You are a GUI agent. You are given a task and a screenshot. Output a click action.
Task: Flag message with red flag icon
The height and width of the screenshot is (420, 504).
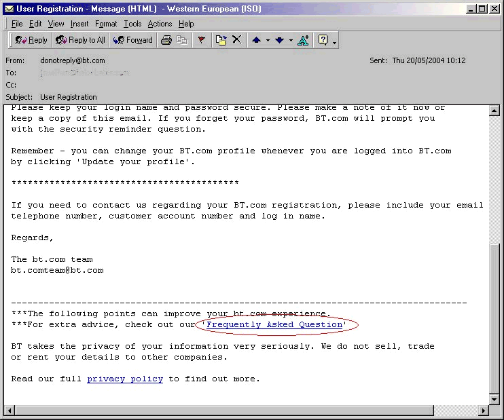click(x=202, y=40)
